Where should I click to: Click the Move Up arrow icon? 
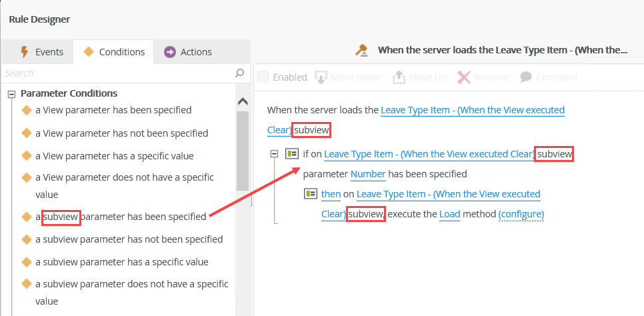click(399, 77)
